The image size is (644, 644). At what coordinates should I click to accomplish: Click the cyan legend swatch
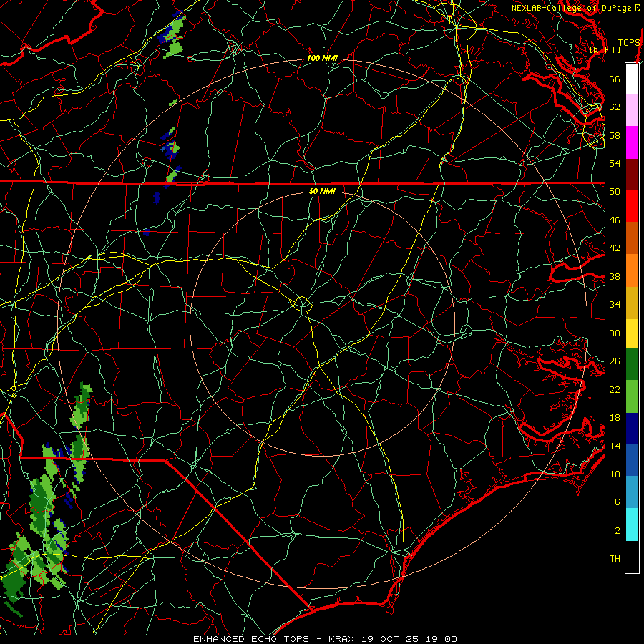point(632,525)
